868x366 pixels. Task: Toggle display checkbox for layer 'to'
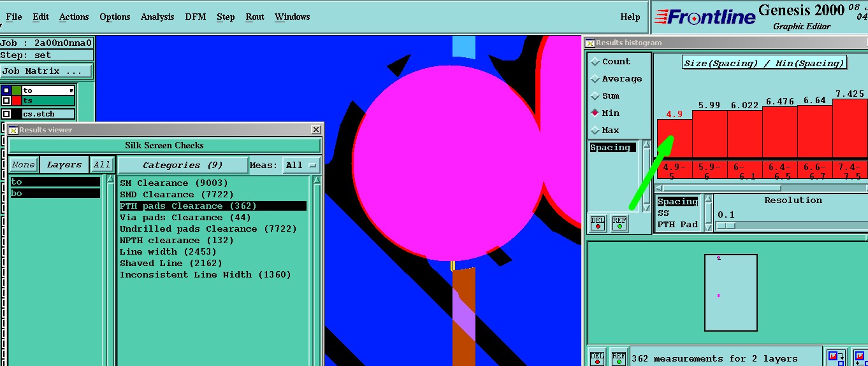6,90
